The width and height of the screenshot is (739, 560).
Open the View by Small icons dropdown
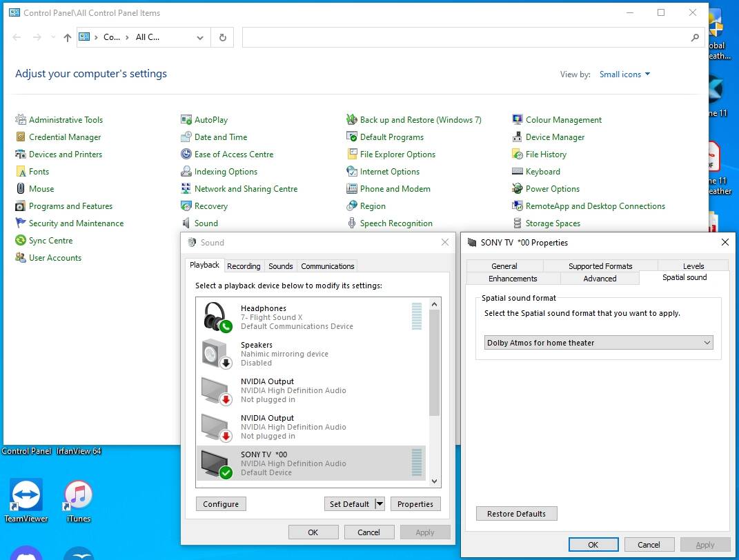click(624, 74)
